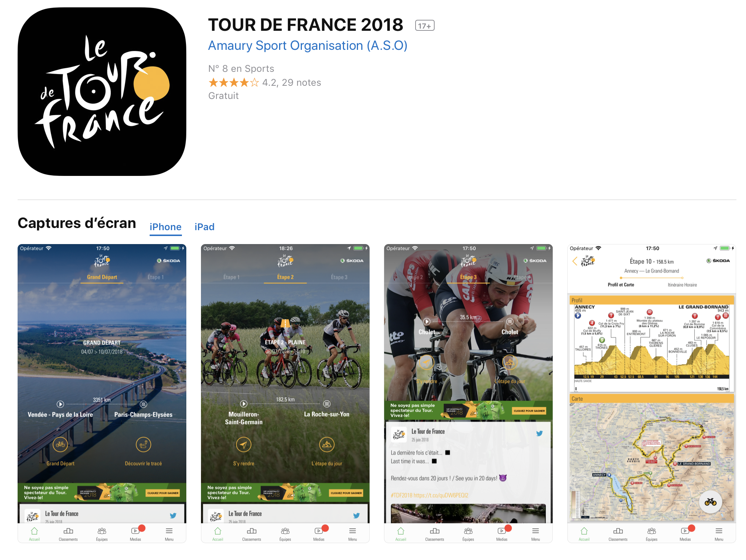Select the iPhone screenshots tab
Screen dimensions: 746x560
165,227
